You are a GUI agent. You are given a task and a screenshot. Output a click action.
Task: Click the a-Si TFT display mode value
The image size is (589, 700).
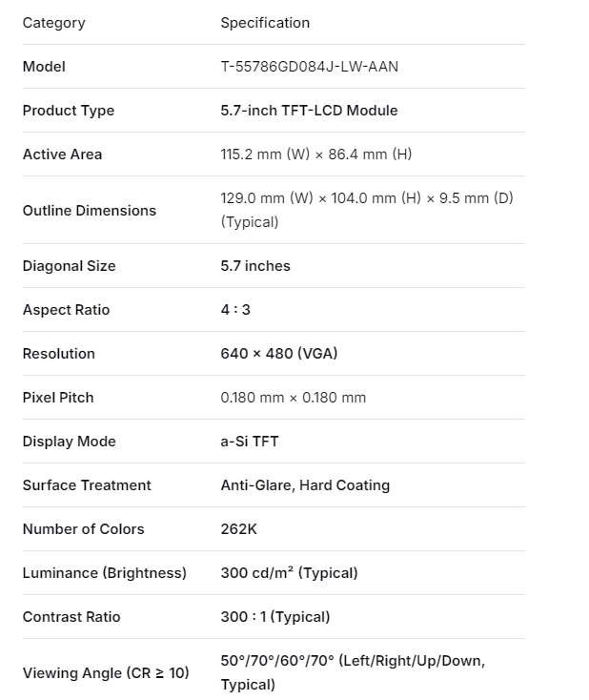click(250, 442)
